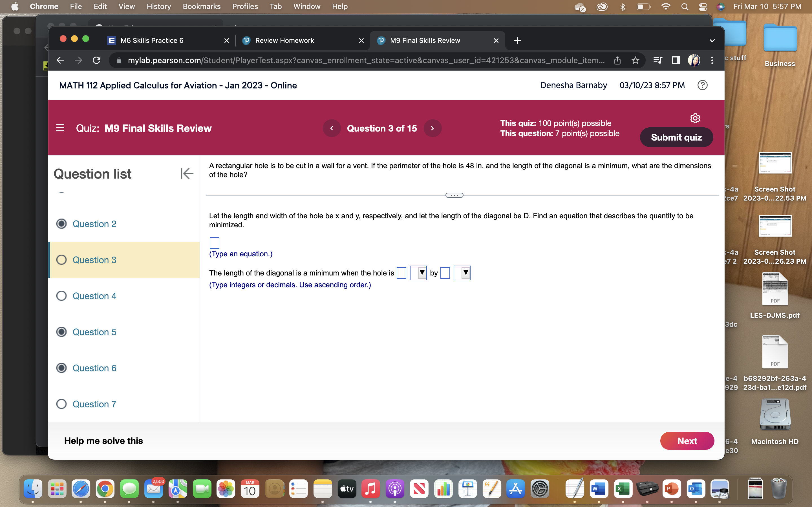Open the Chrome profile avatar

(694, 60)
